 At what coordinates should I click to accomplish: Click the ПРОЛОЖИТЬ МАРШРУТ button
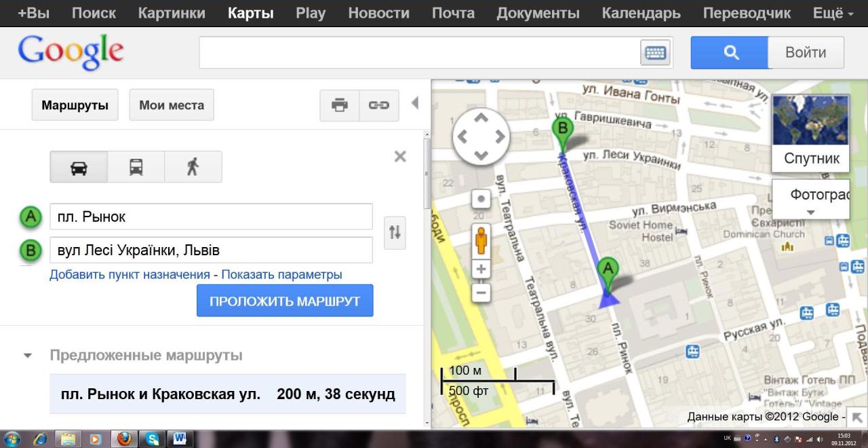click(285, 301)
